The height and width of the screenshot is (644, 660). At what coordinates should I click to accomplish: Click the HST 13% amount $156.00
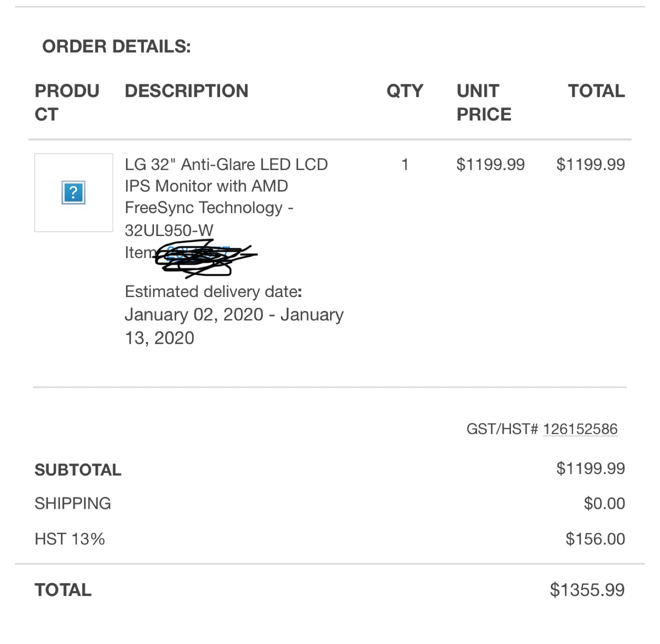point(595,539)
